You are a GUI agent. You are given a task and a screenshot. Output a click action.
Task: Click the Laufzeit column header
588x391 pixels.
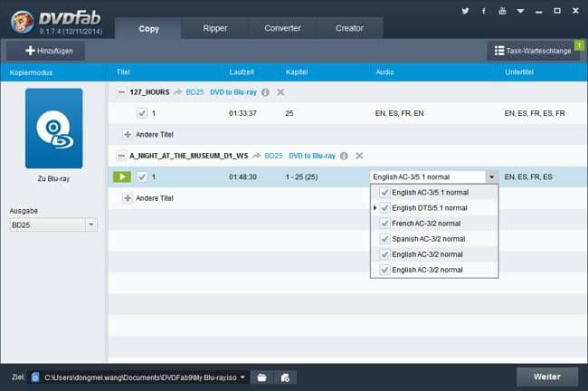click(x=242, y=72)
